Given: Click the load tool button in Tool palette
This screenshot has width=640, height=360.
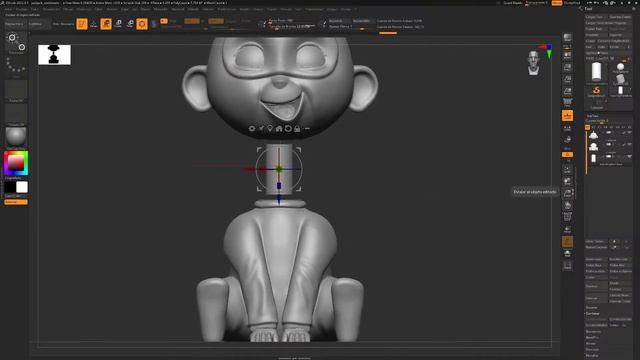Looking at the screenshot, I should (x=595, y=17).
